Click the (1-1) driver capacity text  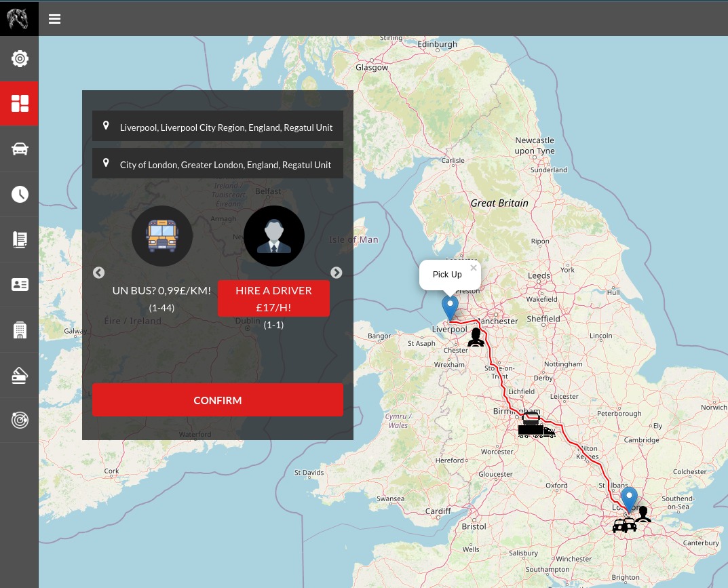coord(273,325)
